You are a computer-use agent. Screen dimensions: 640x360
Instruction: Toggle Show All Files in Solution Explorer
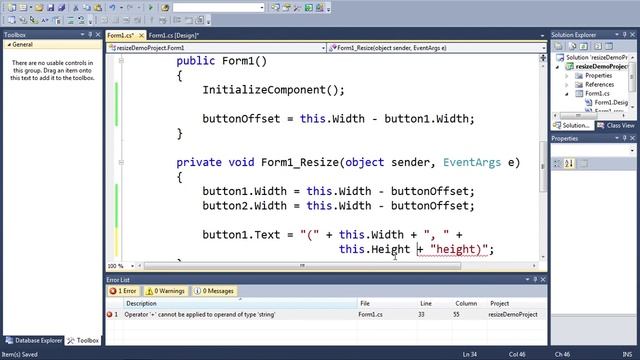pyautogui.click(x=572, y=46)
